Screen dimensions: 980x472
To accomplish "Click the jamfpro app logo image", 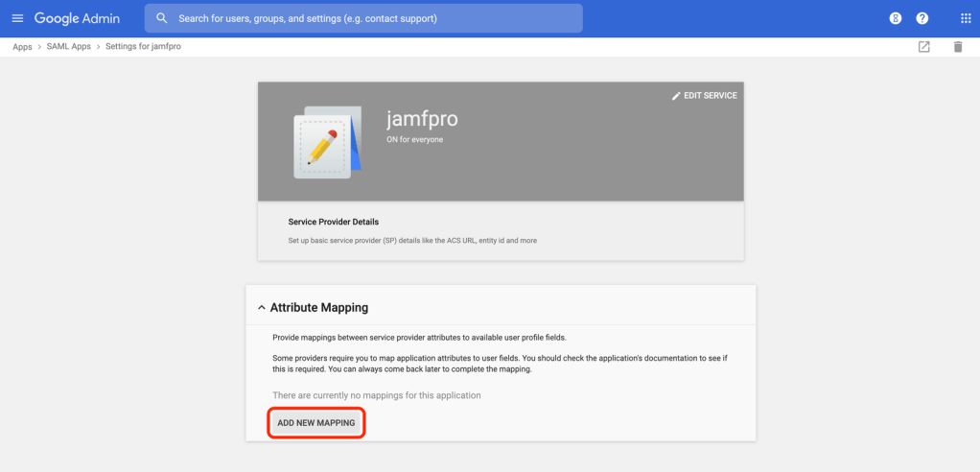I will pos(326,140).
